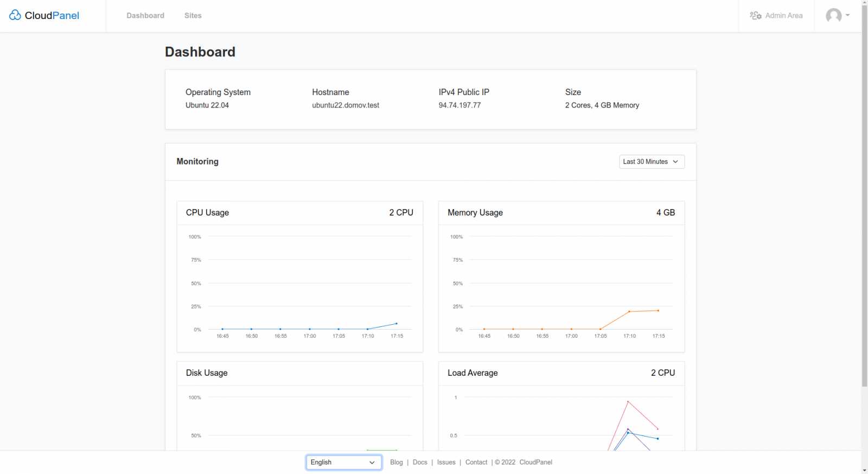868x474 pixels.
Task: Open the Docs footer link
Action: coord(420,463)
